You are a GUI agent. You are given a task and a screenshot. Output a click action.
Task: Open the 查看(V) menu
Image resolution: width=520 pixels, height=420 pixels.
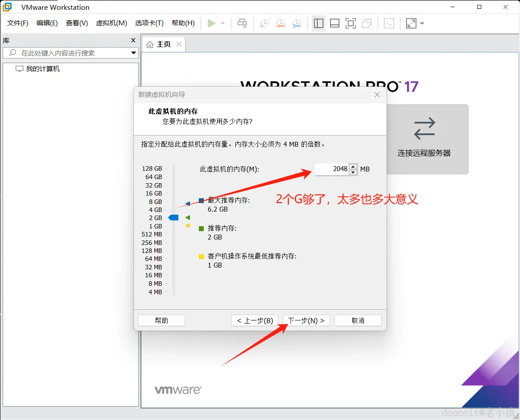tap(77, 23)
